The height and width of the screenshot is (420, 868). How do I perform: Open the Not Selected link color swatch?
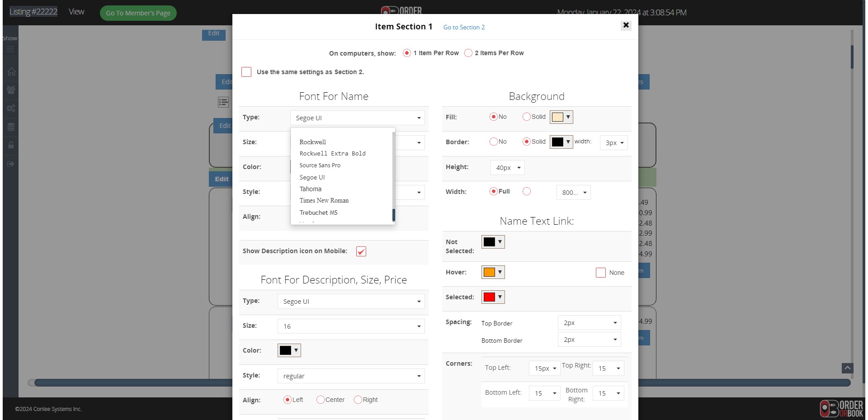tap(493, 242)
